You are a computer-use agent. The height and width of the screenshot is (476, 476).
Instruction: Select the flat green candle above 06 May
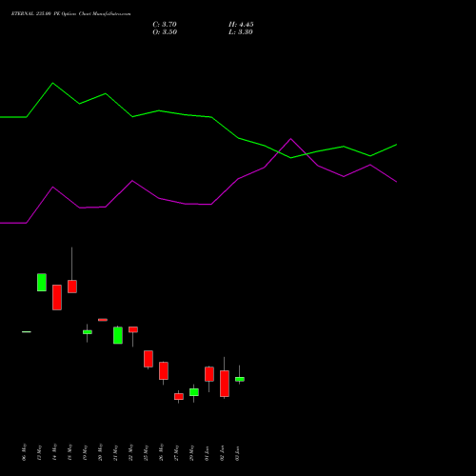tap(27, 332)
